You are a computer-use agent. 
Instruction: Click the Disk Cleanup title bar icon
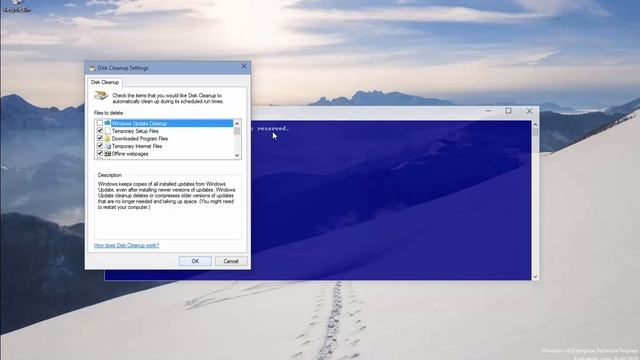tap(92, 68)
